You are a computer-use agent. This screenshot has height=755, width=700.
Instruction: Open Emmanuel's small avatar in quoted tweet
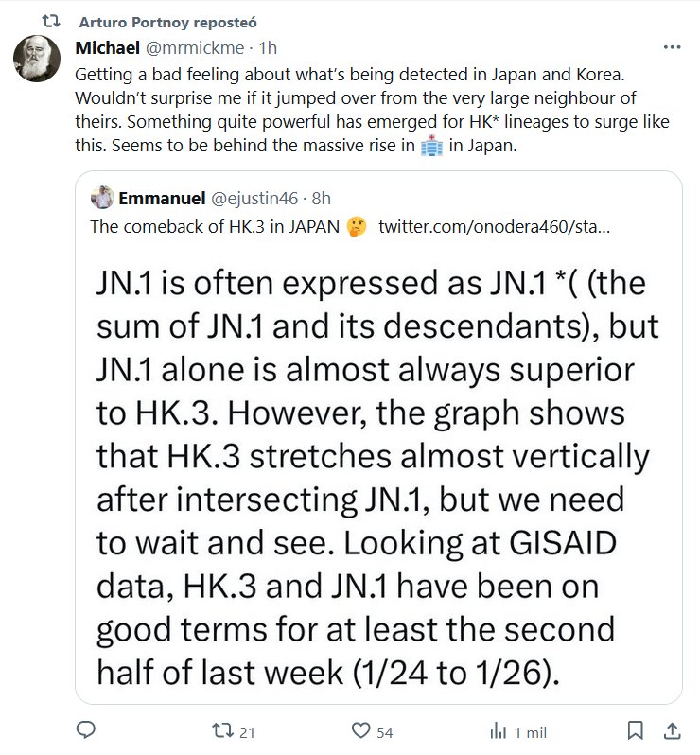(102, 198)
